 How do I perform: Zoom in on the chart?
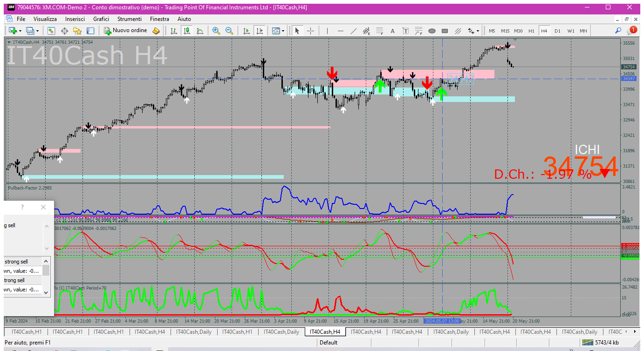click(x=216, y=31)
